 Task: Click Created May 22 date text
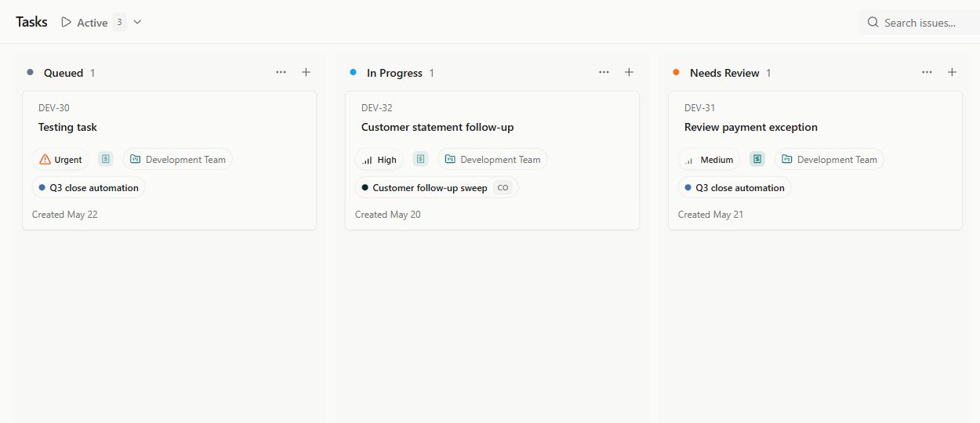coord(65,215)
